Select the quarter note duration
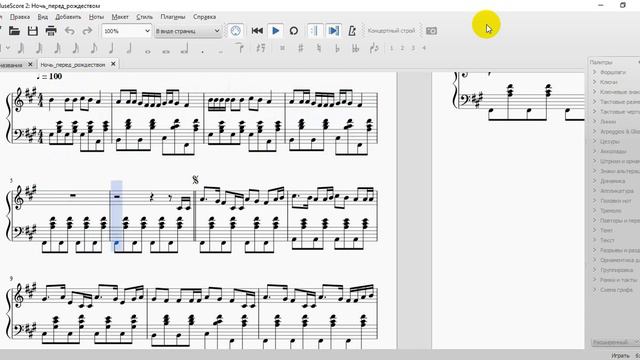The height and width of the screenshot is (360, 640). [x=111, y=48]
